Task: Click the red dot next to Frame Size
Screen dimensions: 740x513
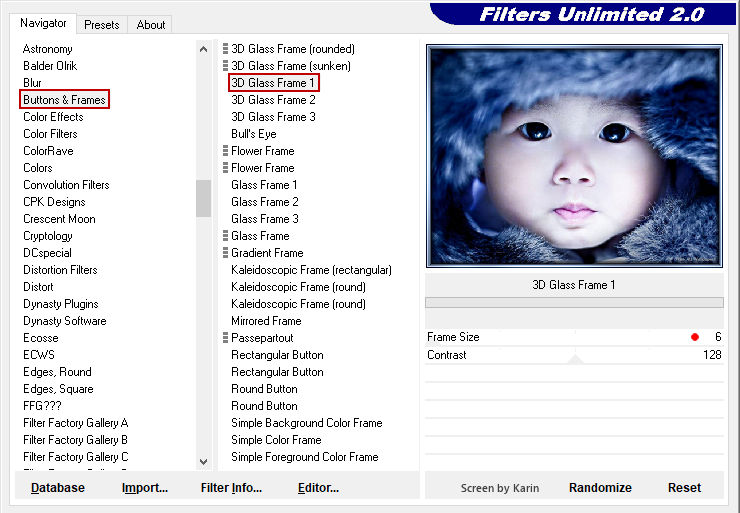Action: pyautogui.click(x=694, y=337)
